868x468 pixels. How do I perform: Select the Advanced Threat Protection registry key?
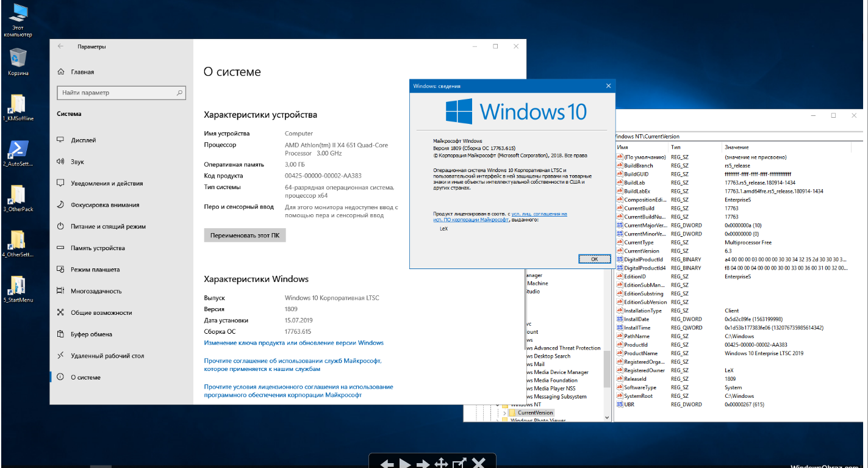click(562, 348)
